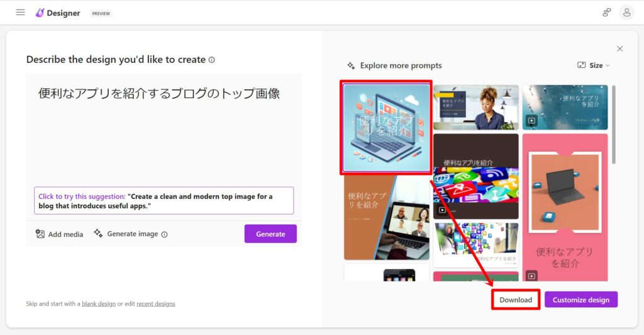Open the user account profile icon

[x=627, y=13]
